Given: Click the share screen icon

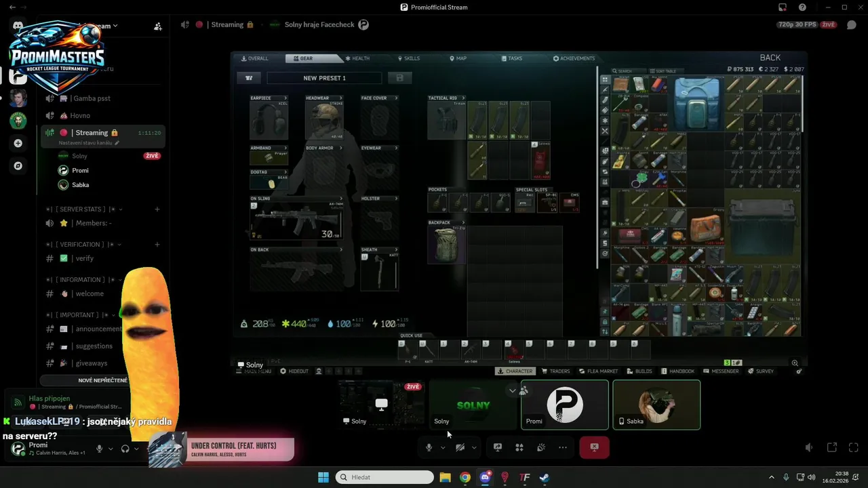Looking at the screenshot, I should [497, 447].
